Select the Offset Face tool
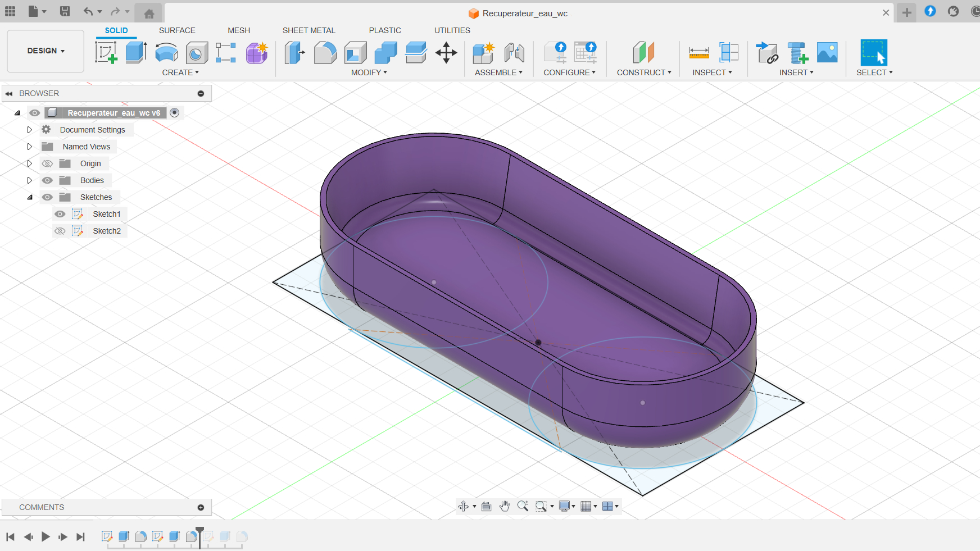Screen dimensions: 980x551 point(416,53)
